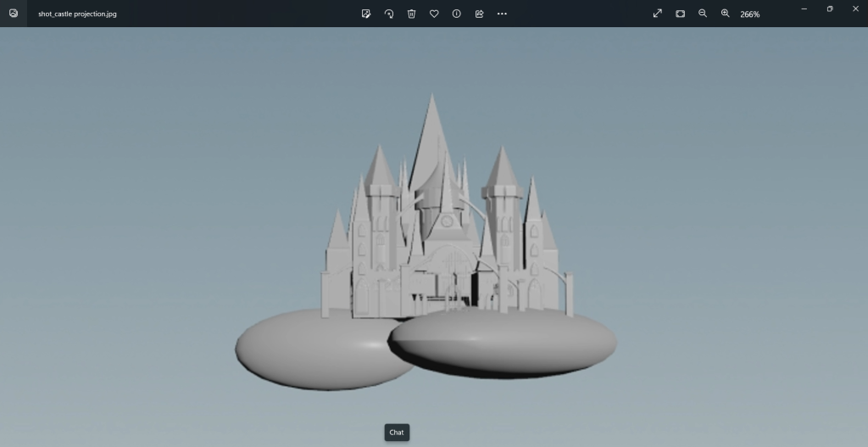Click the Edit image icon
This screenshot has height=447, width=868.
[366, 14]
